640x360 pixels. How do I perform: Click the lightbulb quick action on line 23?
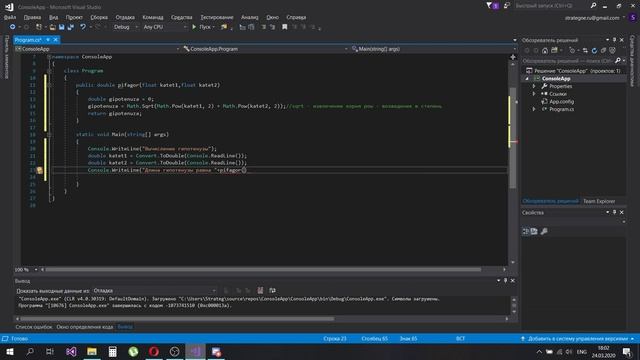point(40,170)
